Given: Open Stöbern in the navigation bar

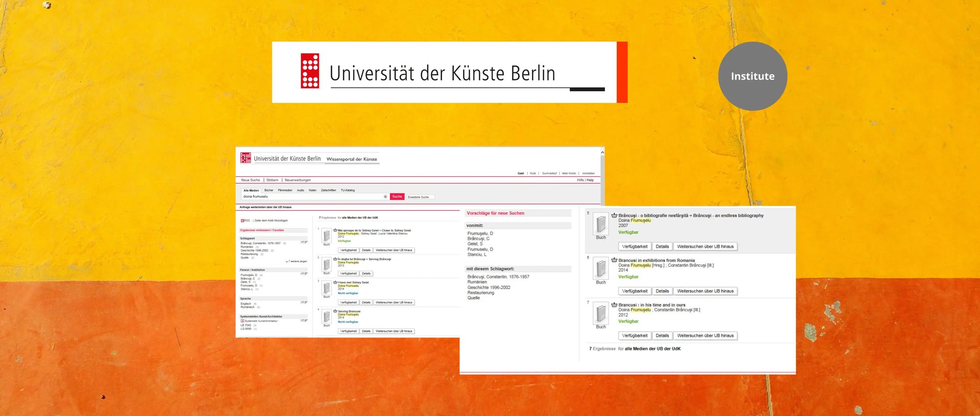Looking at the screenshot, I should (x=273, y=180).
